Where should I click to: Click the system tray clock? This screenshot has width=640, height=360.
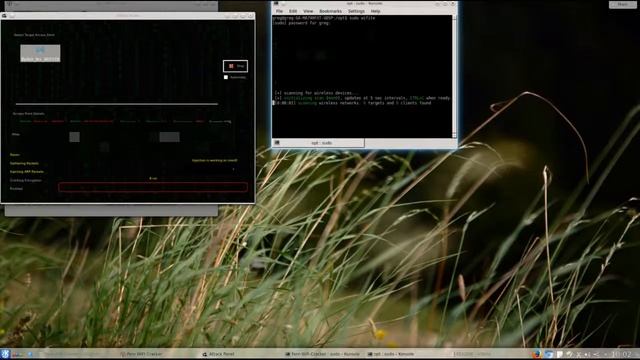point(621,354)
